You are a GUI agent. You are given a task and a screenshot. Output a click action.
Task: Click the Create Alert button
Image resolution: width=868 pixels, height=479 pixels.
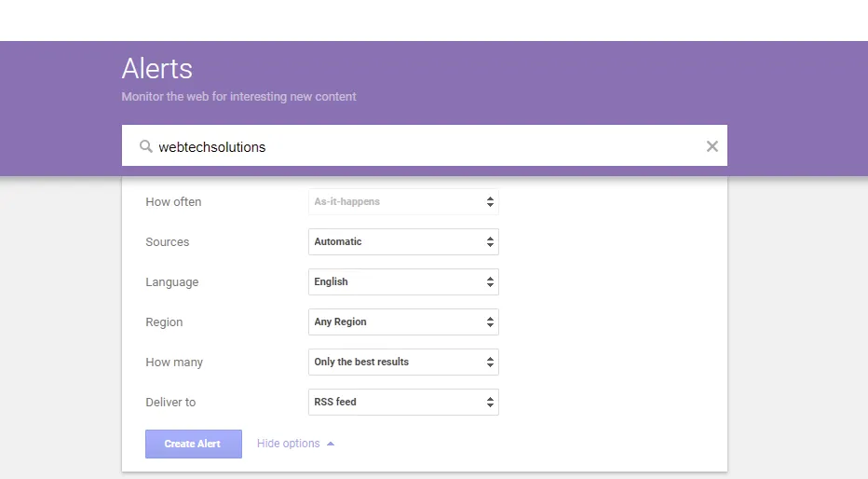pyautogui.click(x=194, y=444)
